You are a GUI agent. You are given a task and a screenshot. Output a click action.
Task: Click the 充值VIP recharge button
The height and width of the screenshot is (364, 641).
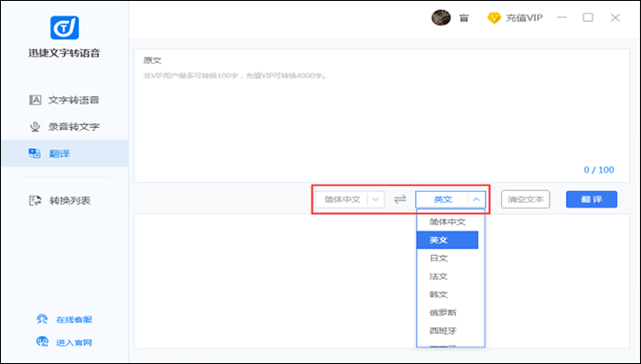pos(515,18)
